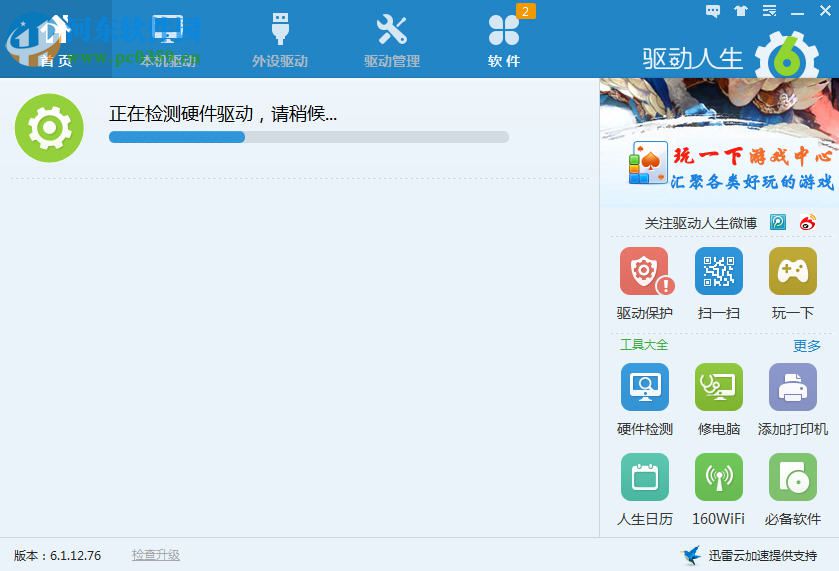Open the 驱动管理 tab
The width and height of the screenshot is (839, 571).
[392, 39]
